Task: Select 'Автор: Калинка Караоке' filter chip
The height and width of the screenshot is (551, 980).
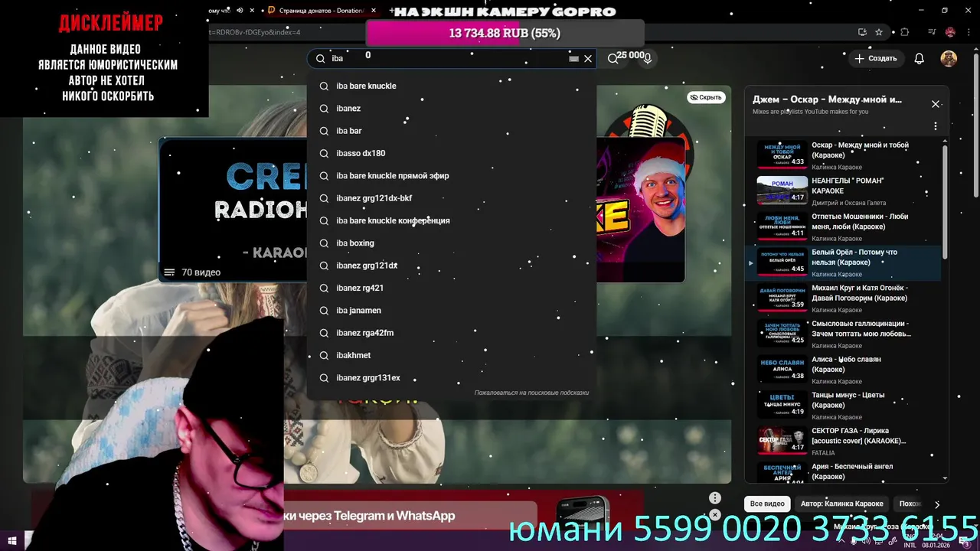Action: 841,504
